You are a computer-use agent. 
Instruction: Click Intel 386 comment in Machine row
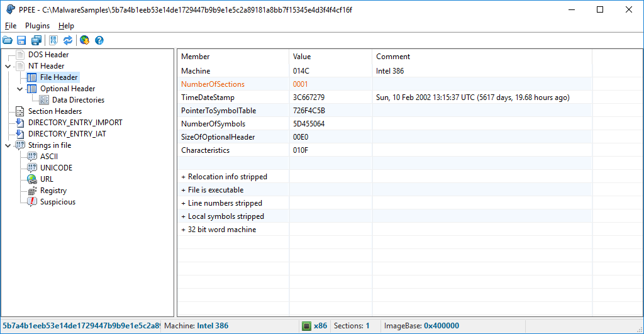point(390,71)
